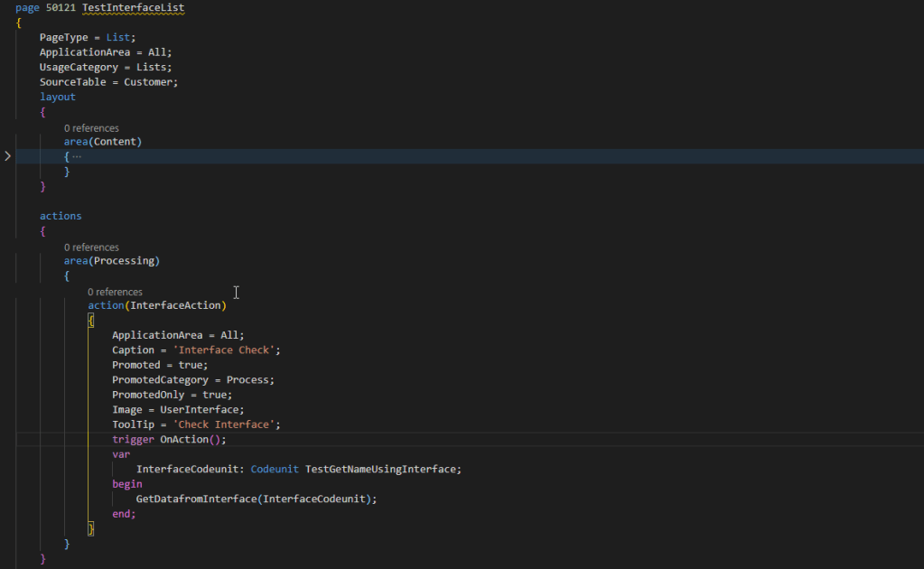
Task: Open '0 references' CodeLens above area(Content)
Action: point(90,128)
